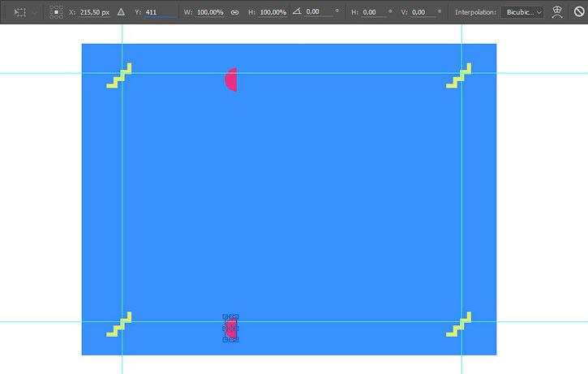Click the Y position field showing 411
The image size is (588, 374).
[160, 12]
